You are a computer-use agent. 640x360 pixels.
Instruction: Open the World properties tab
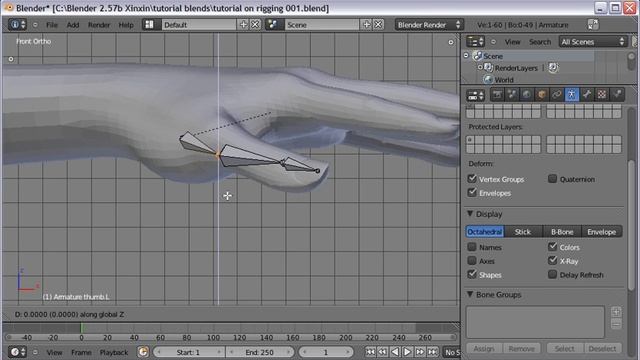tap(527, 95)
